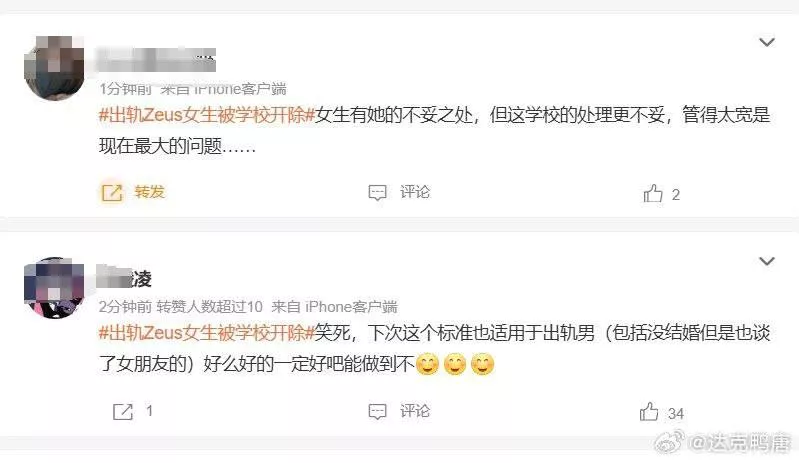Expand the chevron menu on first post
This screenshot has height=463, width=799.
[767, 42]
